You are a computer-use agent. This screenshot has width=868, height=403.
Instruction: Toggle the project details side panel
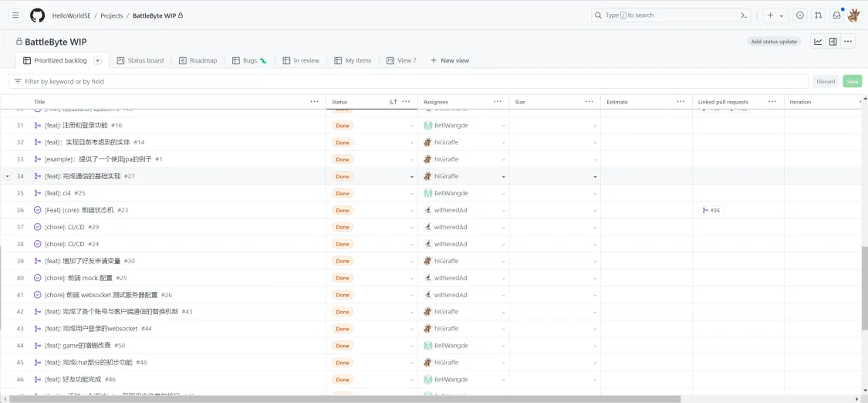click(833, 42)
